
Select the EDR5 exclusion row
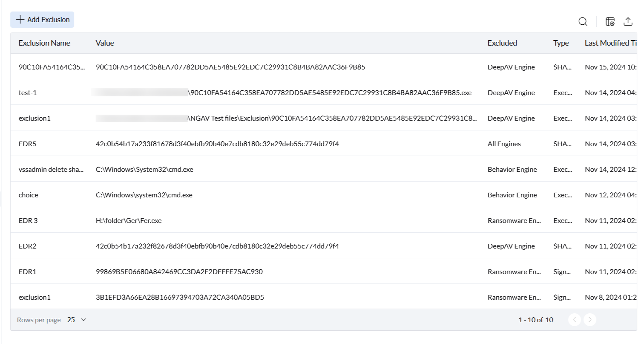(x=28, y=144)
